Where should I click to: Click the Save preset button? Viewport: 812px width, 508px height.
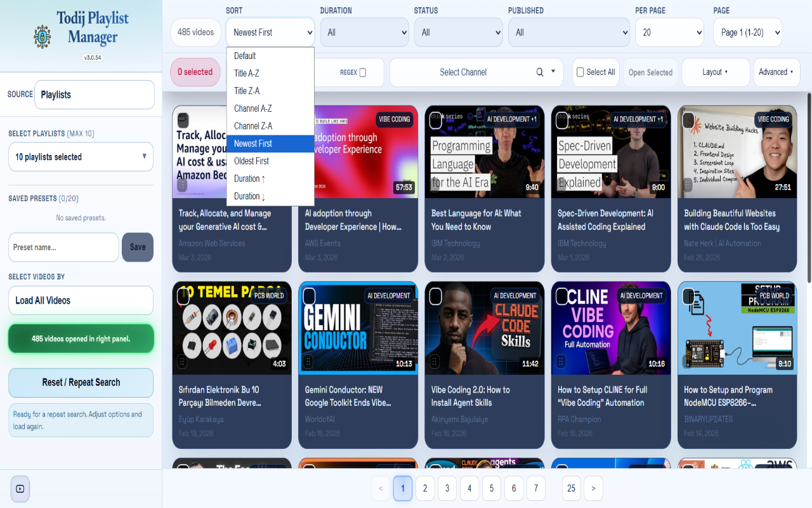[138, 247]
